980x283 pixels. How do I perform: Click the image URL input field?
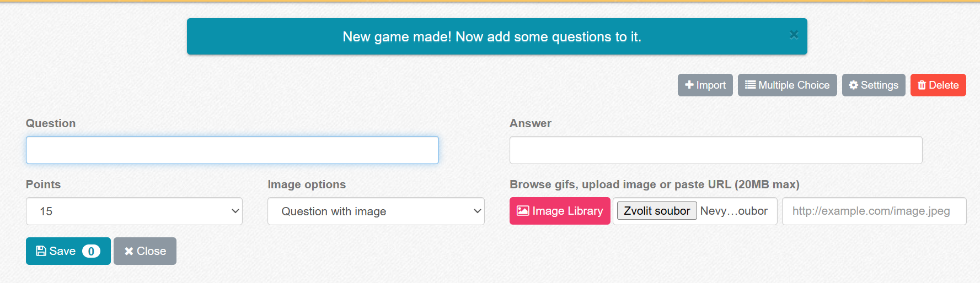point(874,211)
